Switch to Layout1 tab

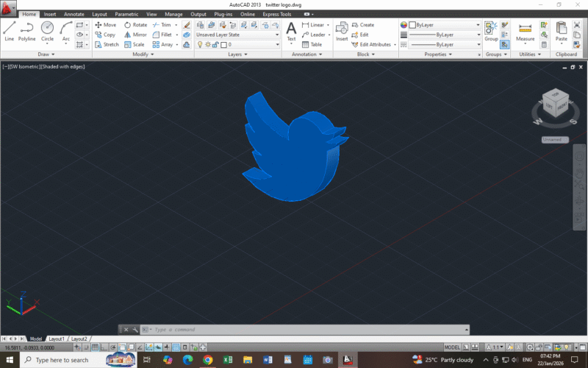57,339
